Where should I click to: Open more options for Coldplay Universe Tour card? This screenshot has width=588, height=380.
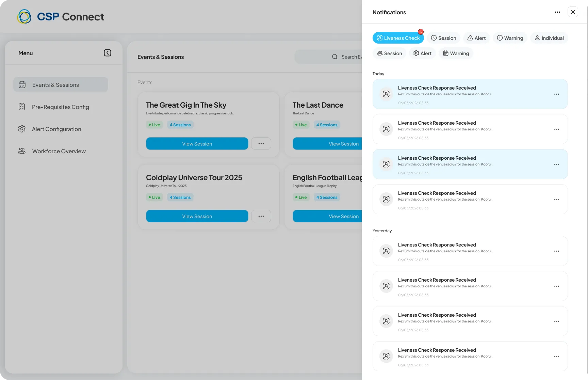click(x=261, y=216)
